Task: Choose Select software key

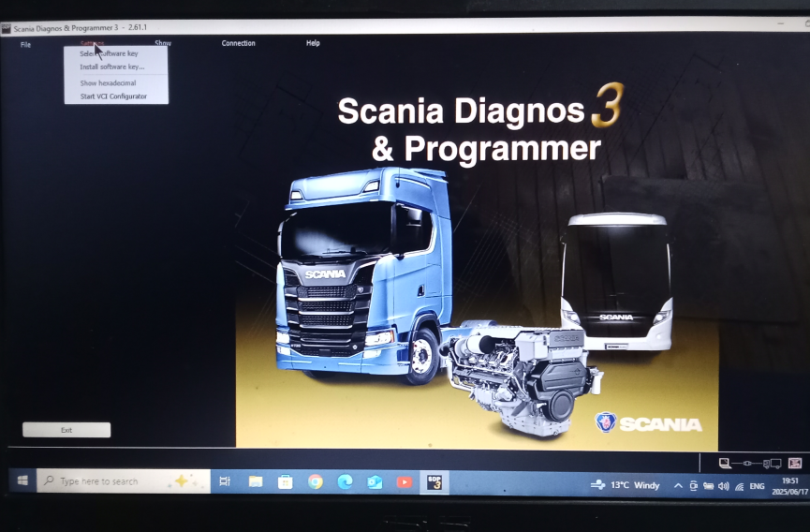Action: click(x=116, y=53)
